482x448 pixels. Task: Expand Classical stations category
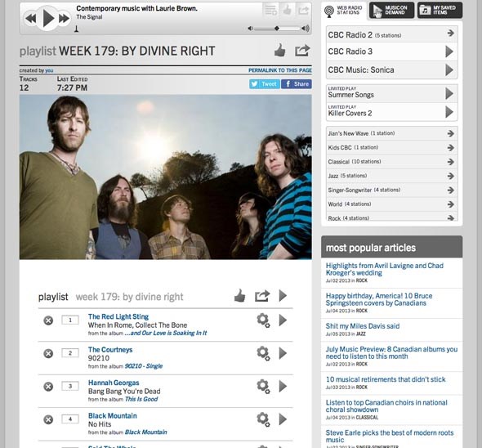click(x=391, y=162)
